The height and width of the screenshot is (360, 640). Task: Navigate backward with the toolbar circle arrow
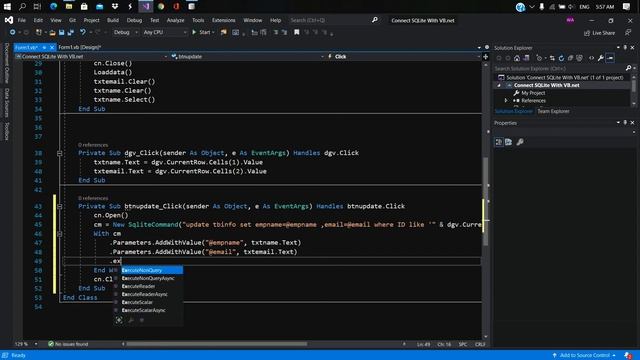[12, 32]
